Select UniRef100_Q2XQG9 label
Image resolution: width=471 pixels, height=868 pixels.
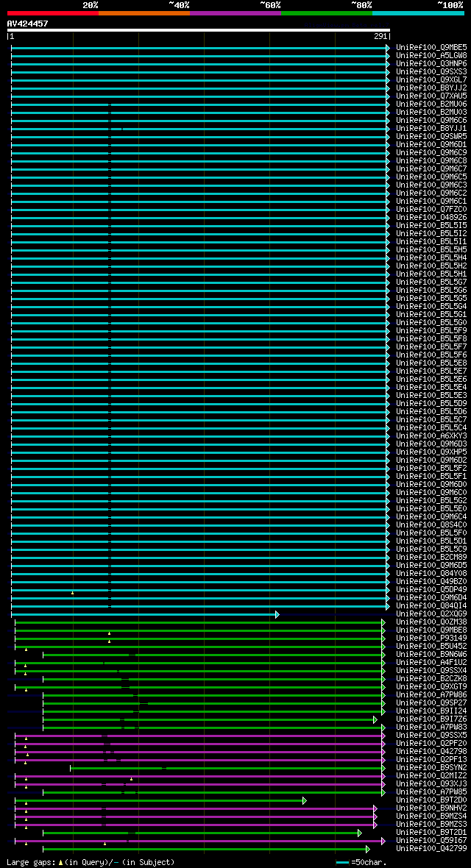coord(432,613)
